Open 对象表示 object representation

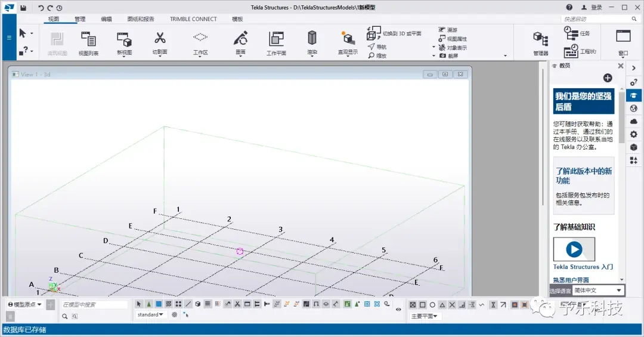click(x=453, y=47)
